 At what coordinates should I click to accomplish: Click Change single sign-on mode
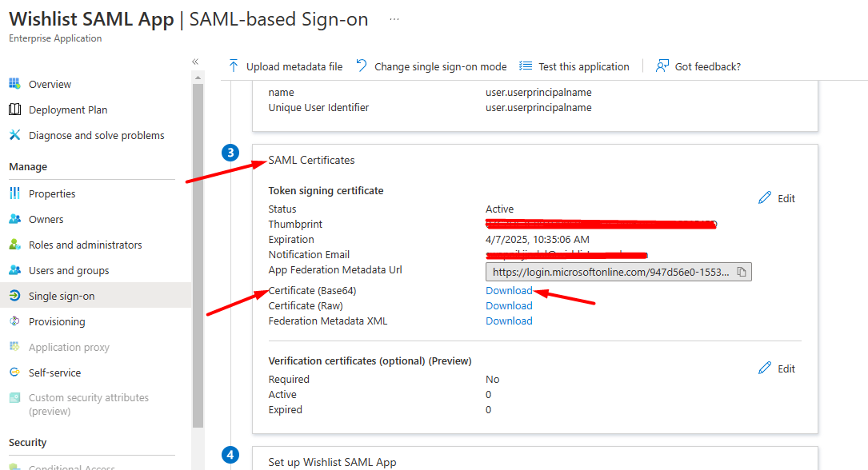click(441, 66)
